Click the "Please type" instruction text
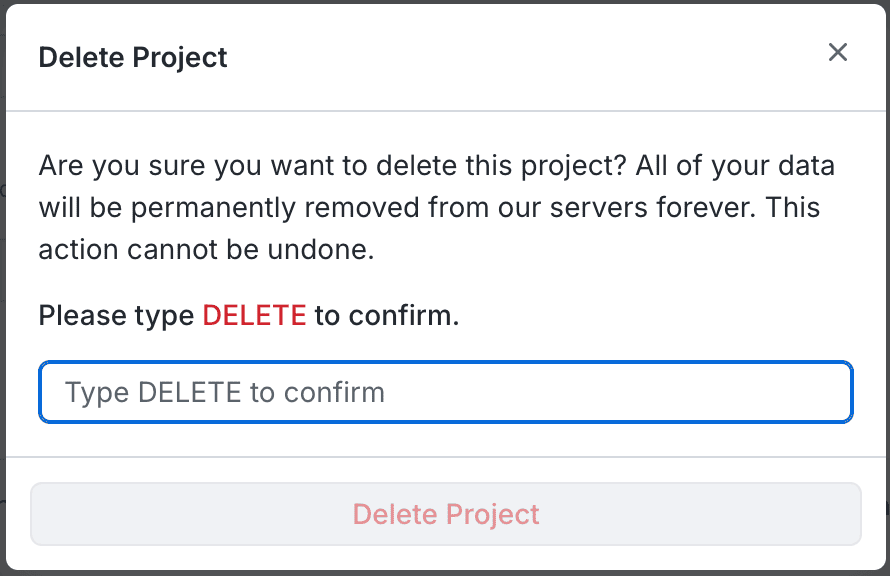Image resolution: width=890 pixels, height=576 pixels. [x=116, y=316]
